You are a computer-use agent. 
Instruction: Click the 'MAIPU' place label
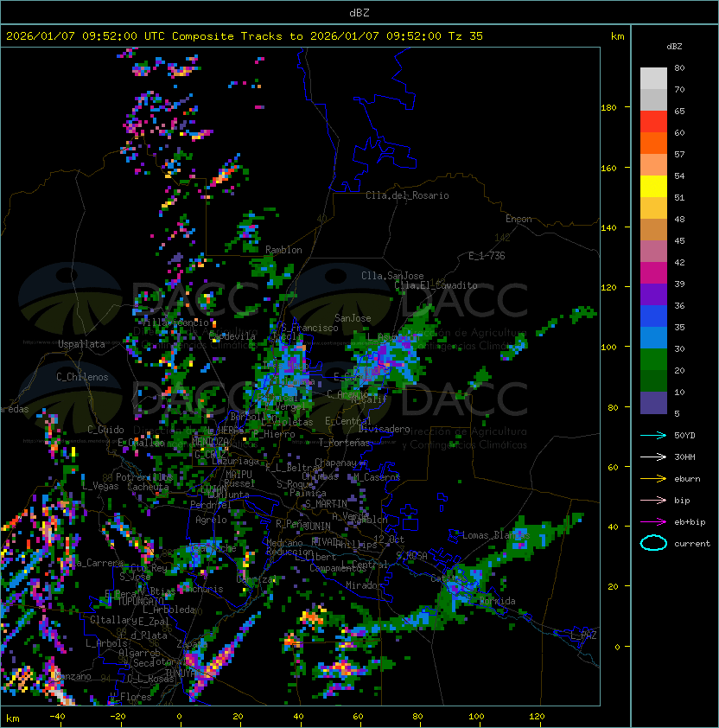click(x=239, y=475)
